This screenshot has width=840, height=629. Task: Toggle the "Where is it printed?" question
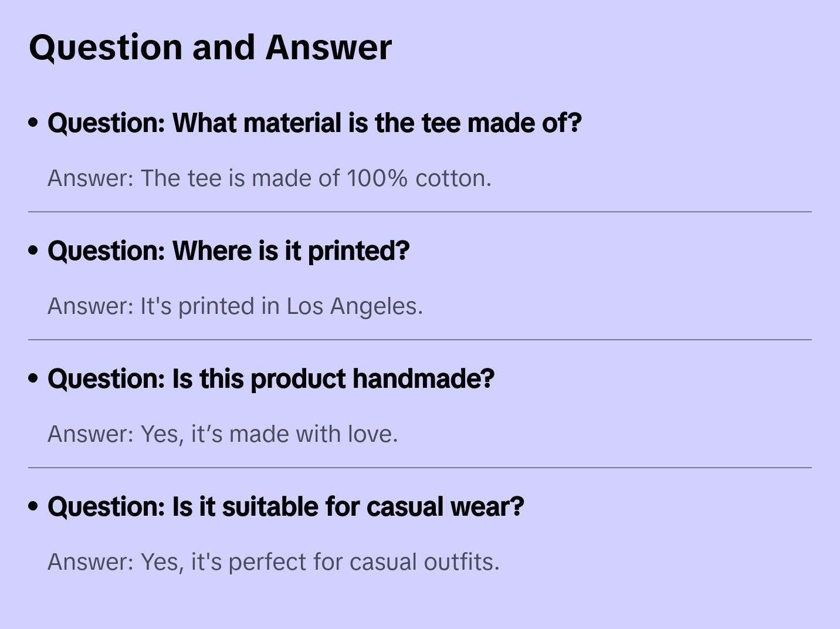(x=228, y=251)
